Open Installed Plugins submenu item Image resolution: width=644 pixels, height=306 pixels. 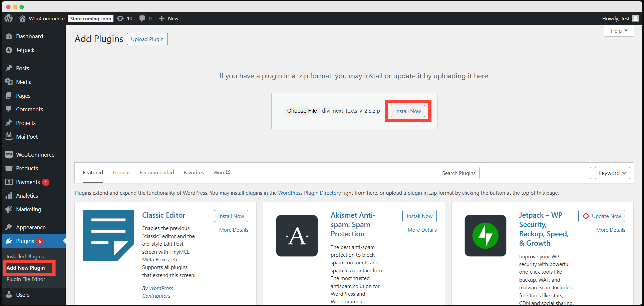click(25, 256)
